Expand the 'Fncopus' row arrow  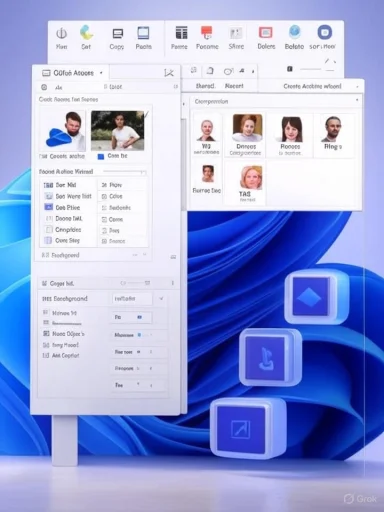(x=151, y=368)
